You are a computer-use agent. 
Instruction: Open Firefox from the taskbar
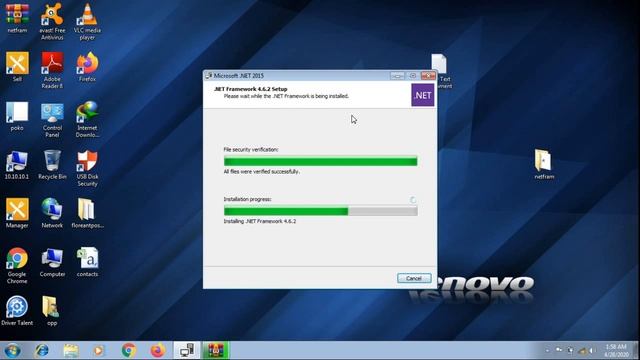pos(158,351)
